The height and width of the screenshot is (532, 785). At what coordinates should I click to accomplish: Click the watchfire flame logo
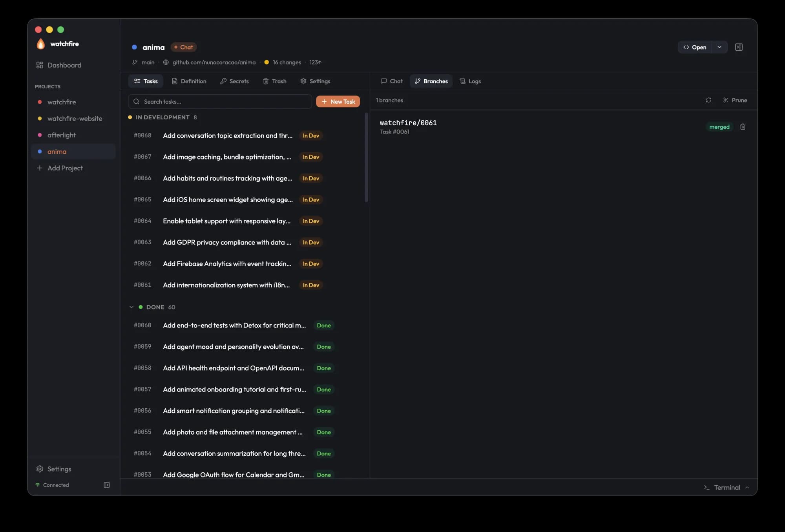tap(41, 44)
